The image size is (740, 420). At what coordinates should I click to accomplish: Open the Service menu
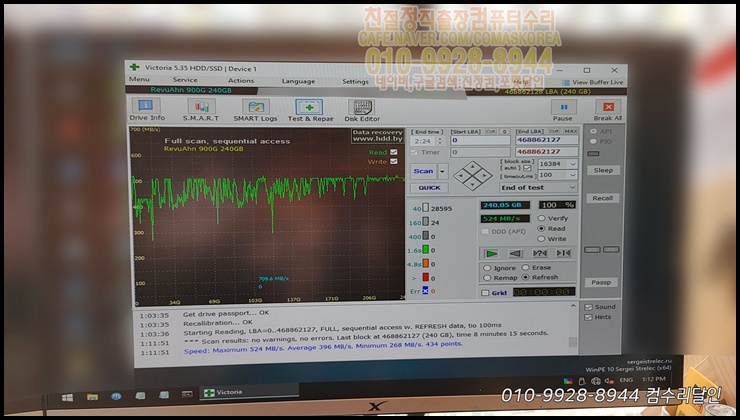[185, 80]
